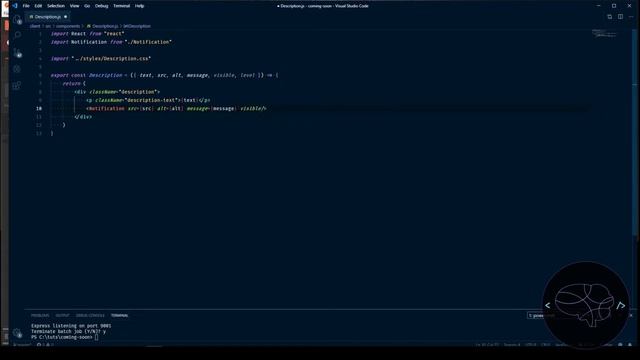Screen dimensions: 640x360
Task: Open the Debug menu
Action: click(x=102, y=6)
